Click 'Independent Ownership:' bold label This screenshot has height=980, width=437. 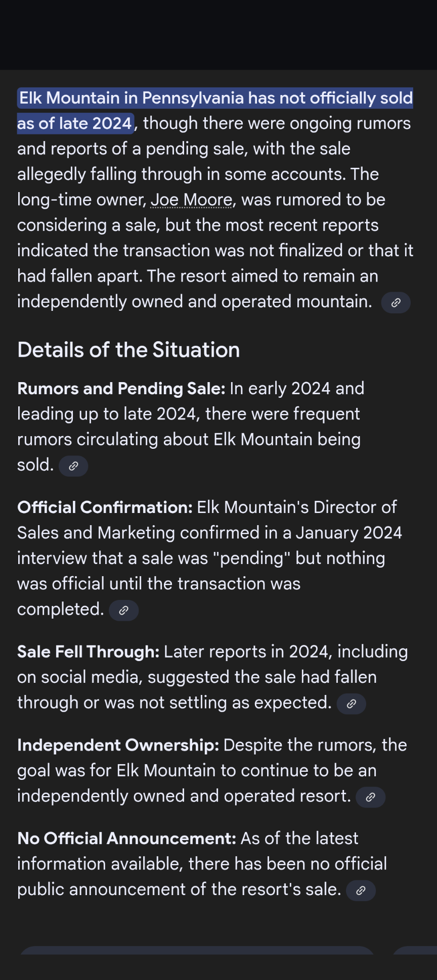coord(118,745)
